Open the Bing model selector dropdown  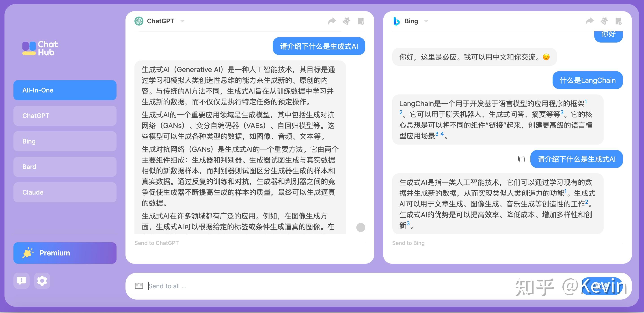[426, 21]
